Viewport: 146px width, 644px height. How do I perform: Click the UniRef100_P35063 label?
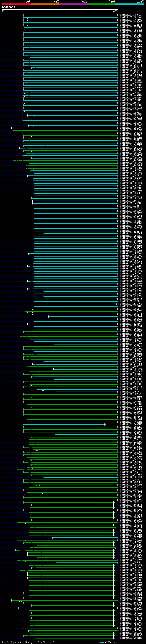[x=131, y=548]
